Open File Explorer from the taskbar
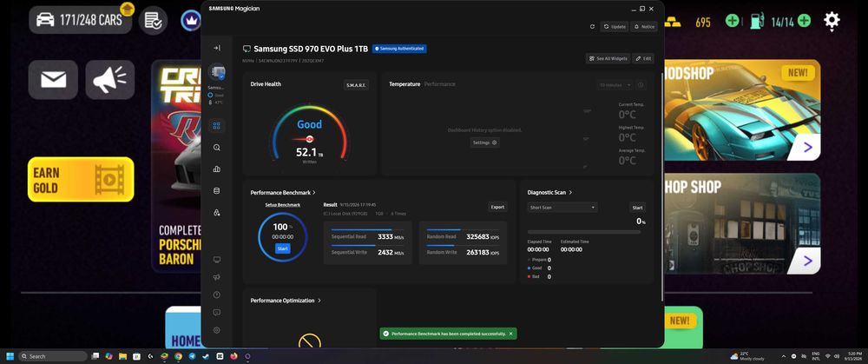Screen dimensions: 868x364 (122, 356)
